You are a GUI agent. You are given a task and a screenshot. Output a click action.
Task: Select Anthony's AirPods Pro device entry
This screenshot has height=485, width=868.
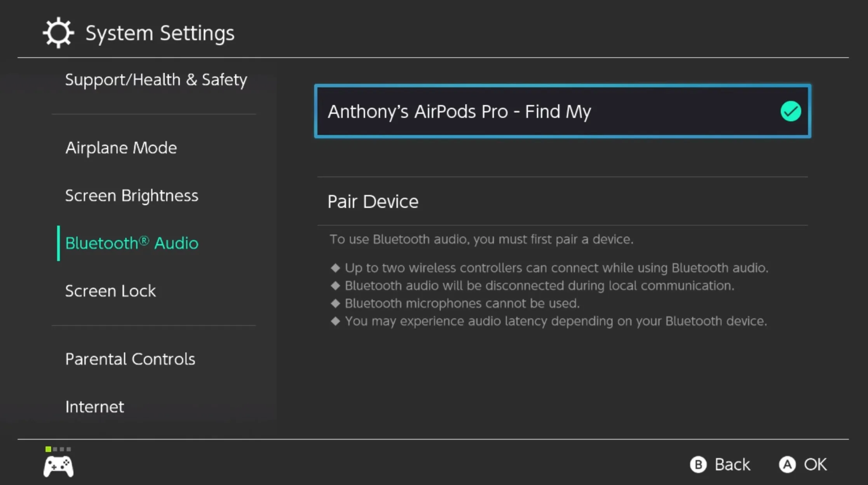pyautogui.click(x=563, y=111)
